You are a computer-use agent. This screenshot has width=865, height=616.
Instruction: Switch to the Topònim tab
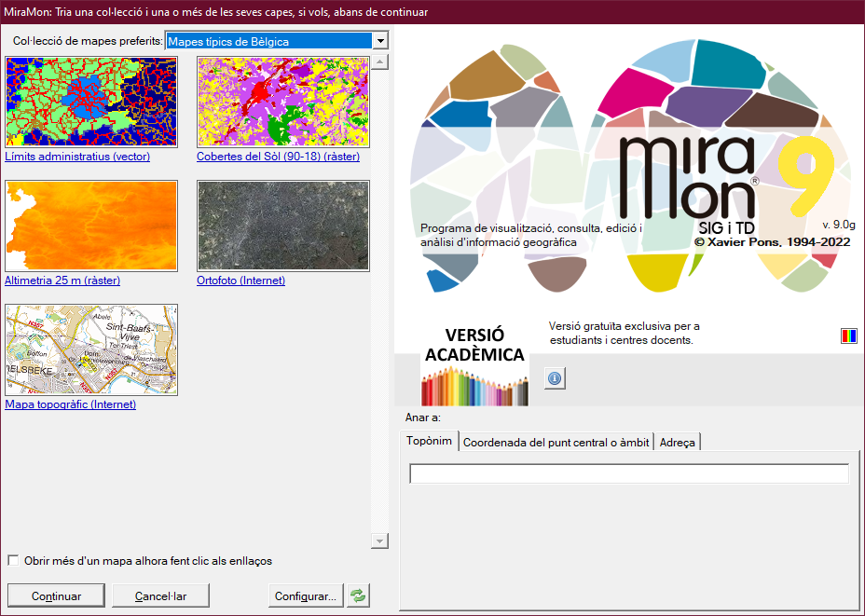[429, 441]
